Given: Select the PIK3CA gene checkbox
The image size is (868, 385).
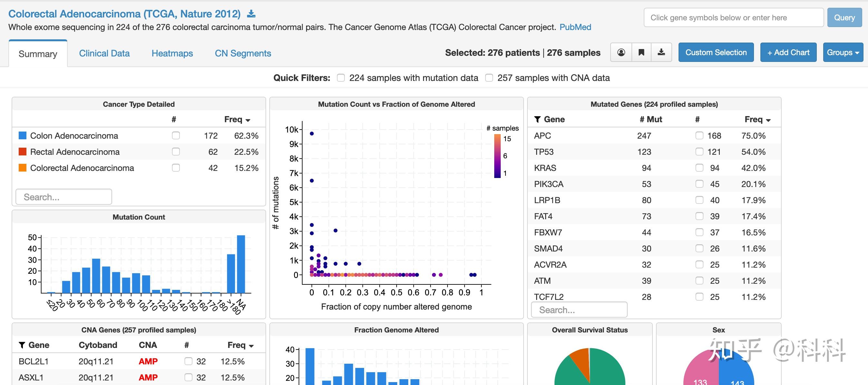Looking at the screenshot, I should click(699, 184).
